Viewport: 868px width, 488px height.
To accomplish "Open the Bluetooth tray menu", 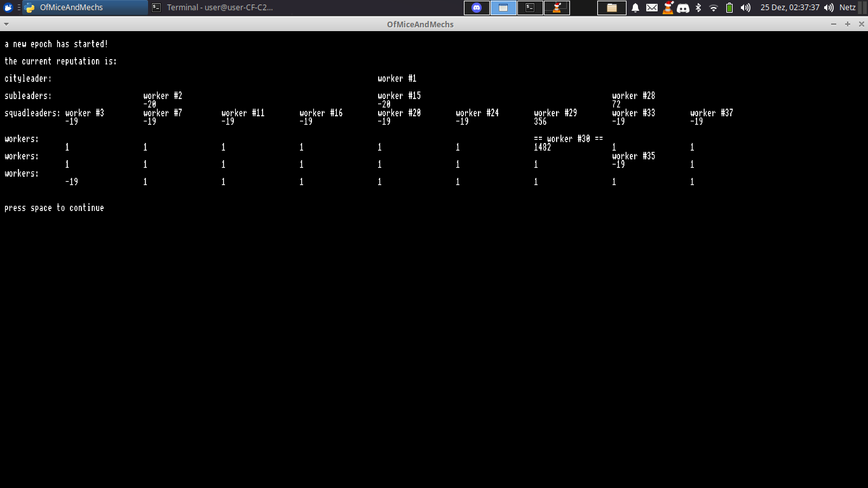I will tap(698, 8).
